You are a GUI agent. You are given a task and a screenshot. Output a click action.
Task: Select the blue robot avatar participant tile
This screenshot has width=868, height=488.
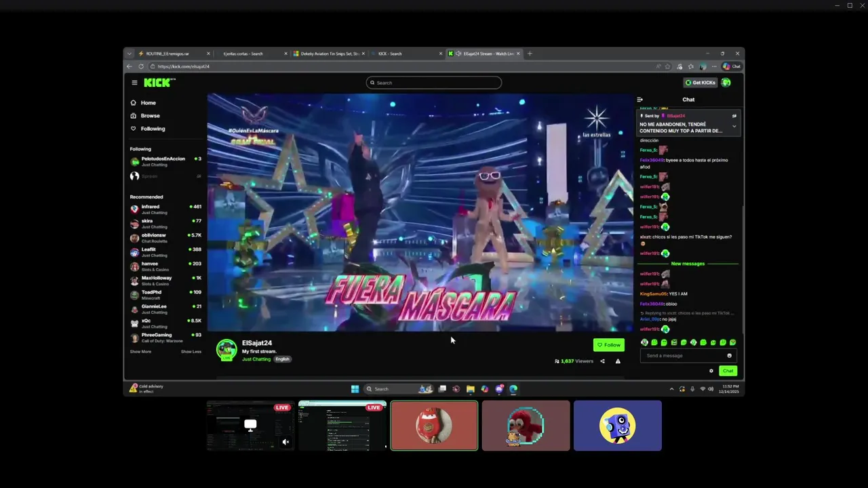618,426
